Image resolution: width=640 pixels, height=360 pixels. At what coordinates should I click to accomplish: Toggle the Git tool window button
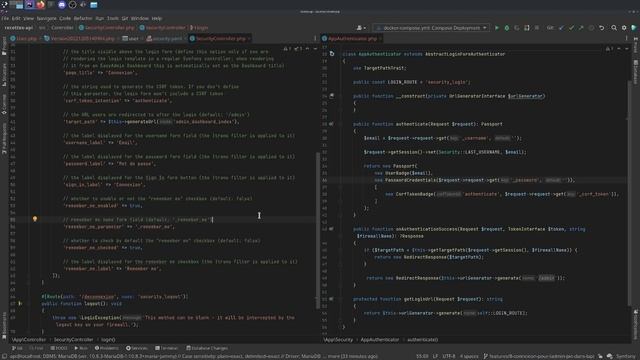17,348
